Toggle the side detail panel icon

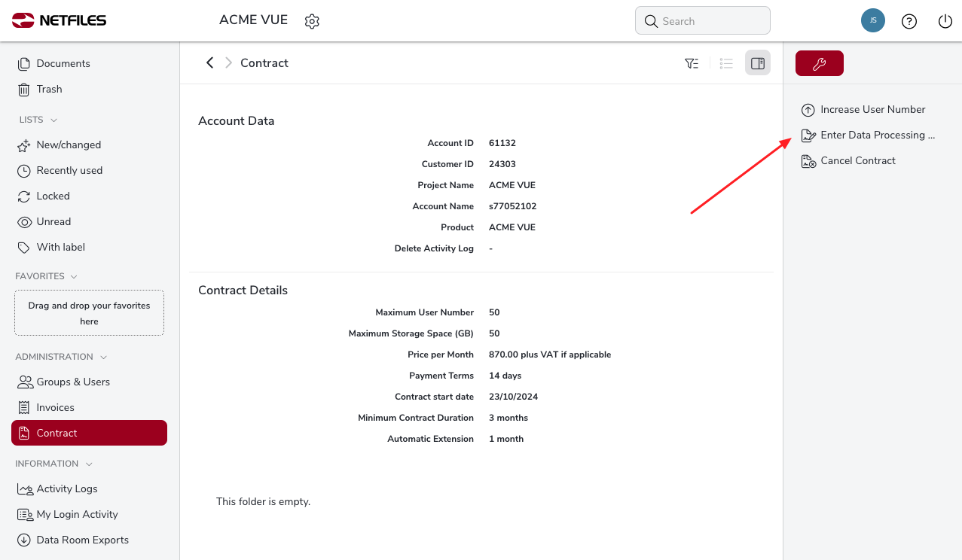(758, 63)
